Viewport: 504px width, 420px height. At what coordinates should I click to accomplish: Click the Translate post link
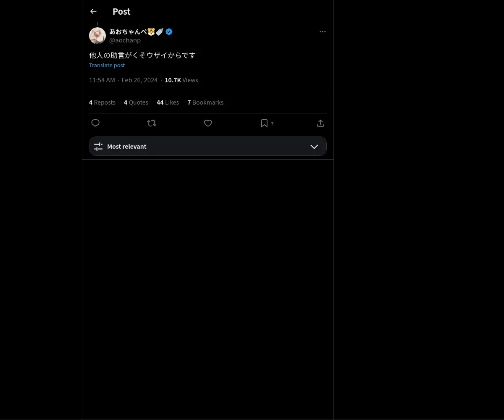(x=107, y=65)
